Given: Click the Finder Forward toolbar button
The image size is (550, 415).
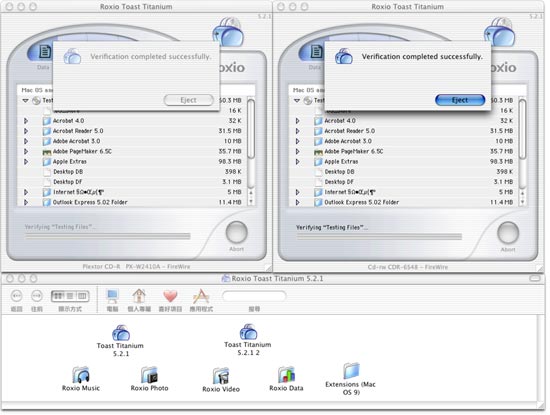Looking at the screenshot, I should click(37, 296).
